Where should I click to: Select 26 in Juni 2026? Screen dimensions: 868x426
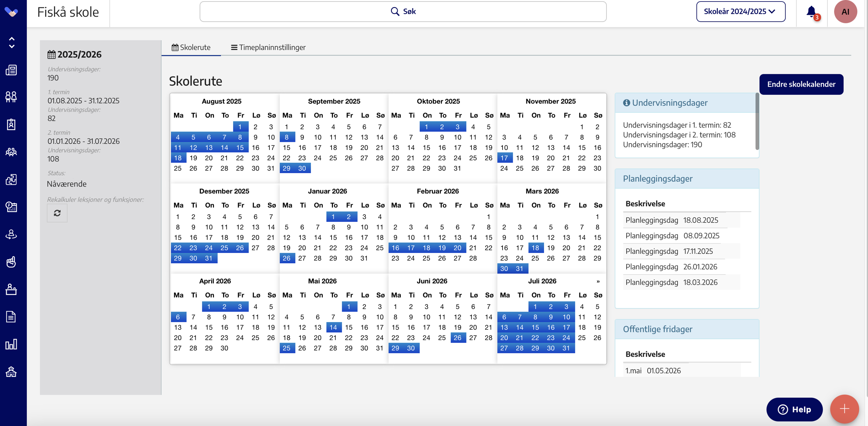(458, 338)
